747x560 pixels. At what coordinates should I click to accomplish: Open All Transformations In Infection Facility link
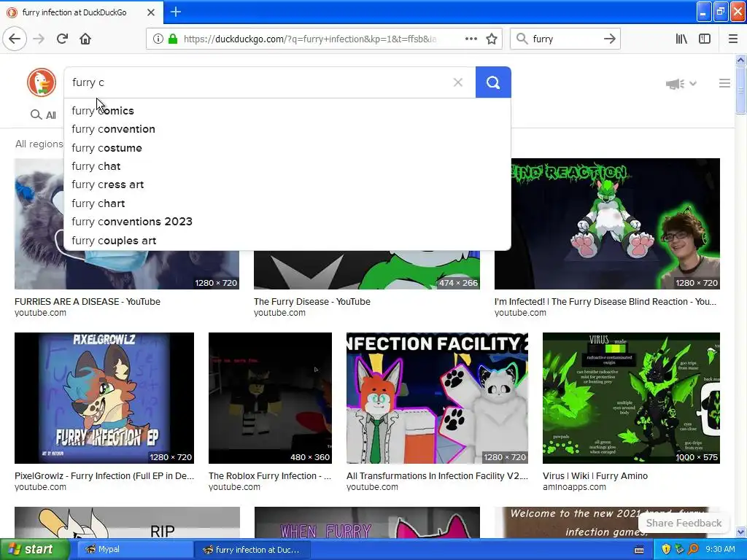click(x=437, y=475)
